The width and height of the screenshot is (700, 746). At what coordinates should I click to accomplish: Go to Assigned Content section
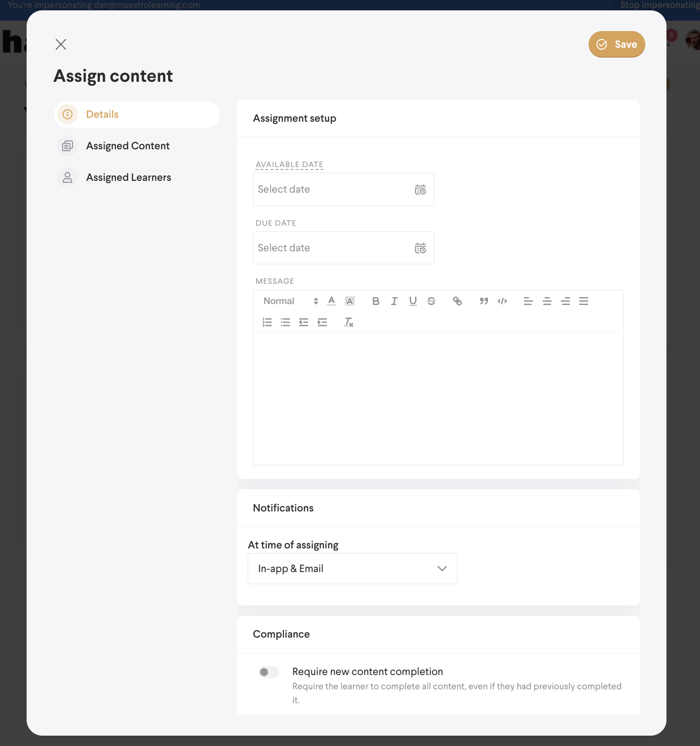(128, 146)
